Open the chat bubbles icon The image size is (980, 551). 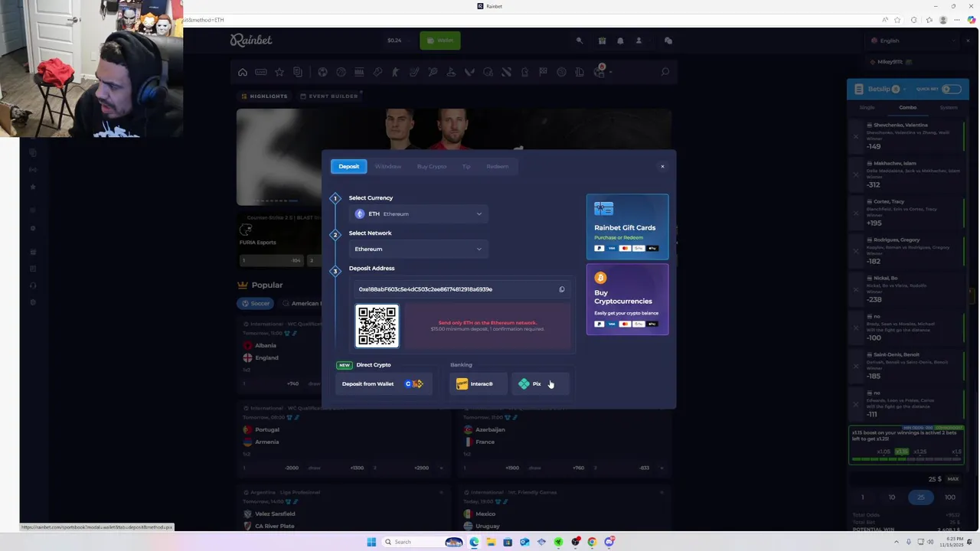click(x=668, y=41)
